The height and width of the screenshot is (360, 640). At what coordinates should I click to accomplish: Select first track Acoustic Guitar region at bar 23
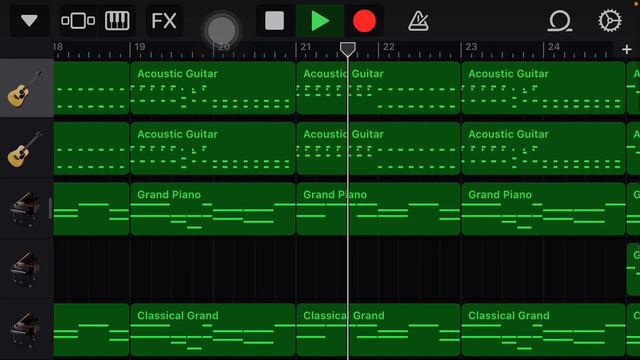543,88
